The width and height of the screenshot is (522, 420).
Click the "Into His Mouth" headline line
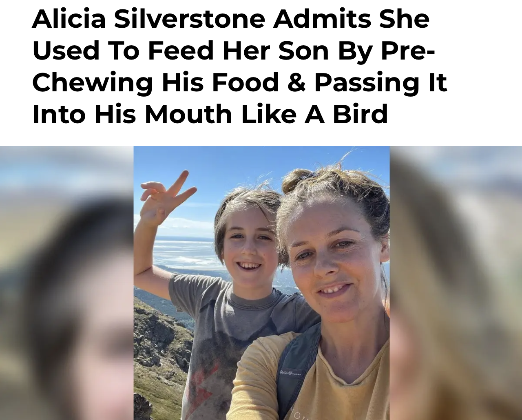point(210,114)
